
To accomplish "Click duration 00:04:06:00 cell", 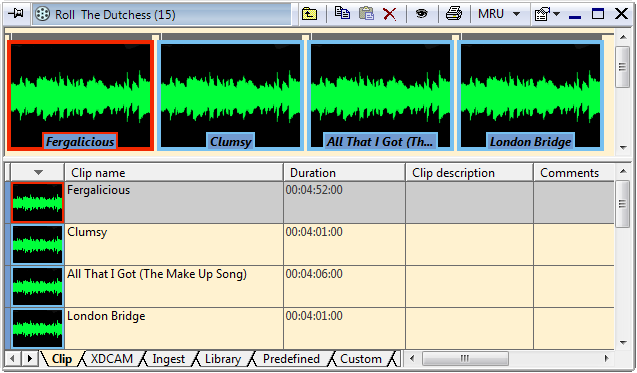I will pos(344,286).
